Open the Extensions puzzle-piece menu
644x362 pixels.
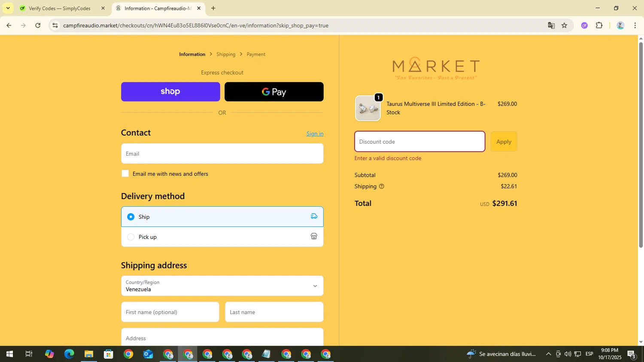(599, 25)
